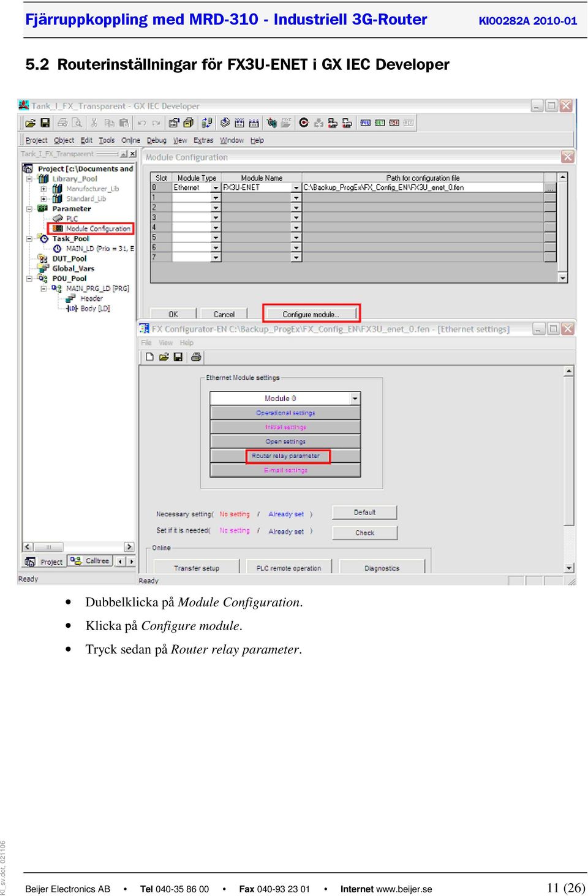Click the E-mail settings button
This screenshot has height=896, width=588.
(285, 470)
